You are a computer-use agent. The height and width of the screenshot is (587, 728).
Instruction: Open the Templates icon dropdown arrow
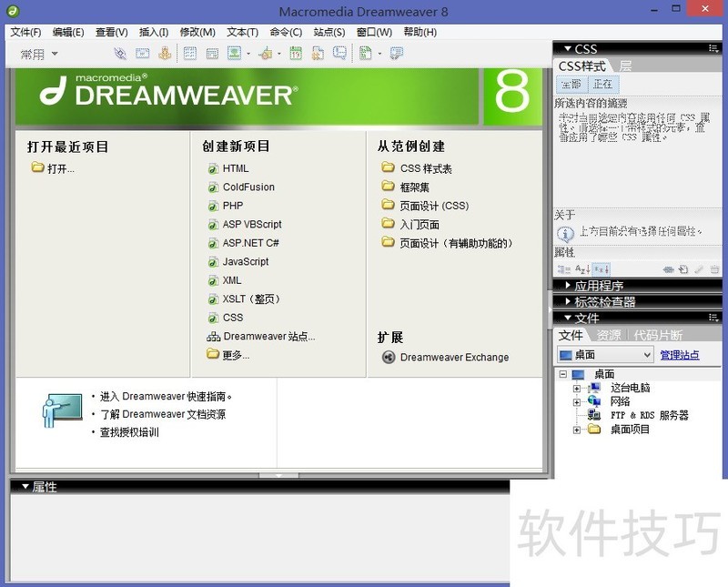pos(379,54)
